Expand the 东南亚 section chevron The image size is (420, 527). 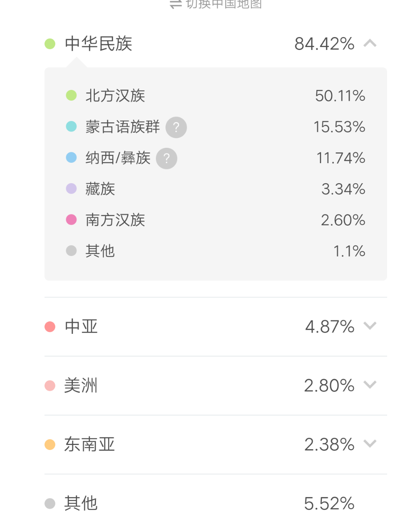[370, 444]
